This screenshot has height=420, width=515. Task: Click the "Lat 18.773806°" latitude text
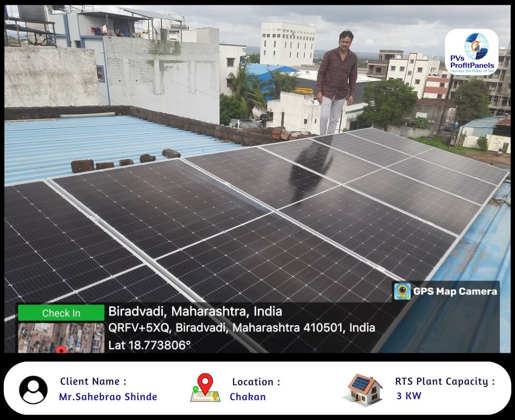pyautogui.click(x=149, y=345)
